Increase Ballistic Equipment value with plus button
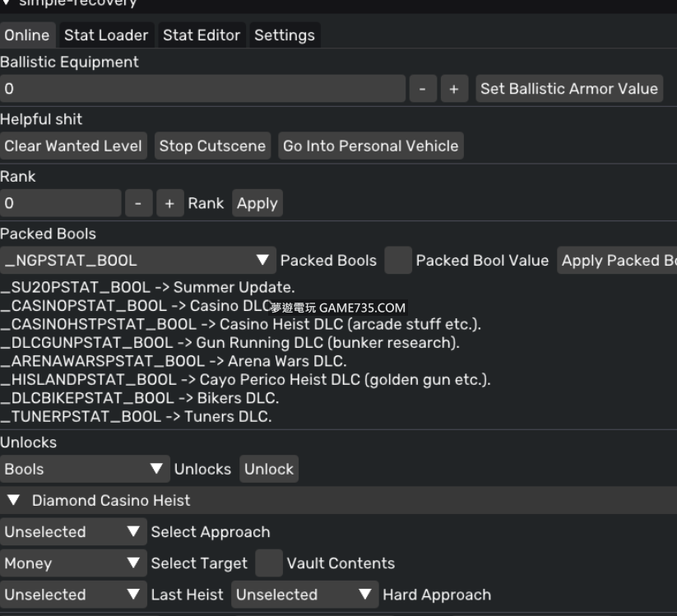677x616 pixels. click(453, 89)
